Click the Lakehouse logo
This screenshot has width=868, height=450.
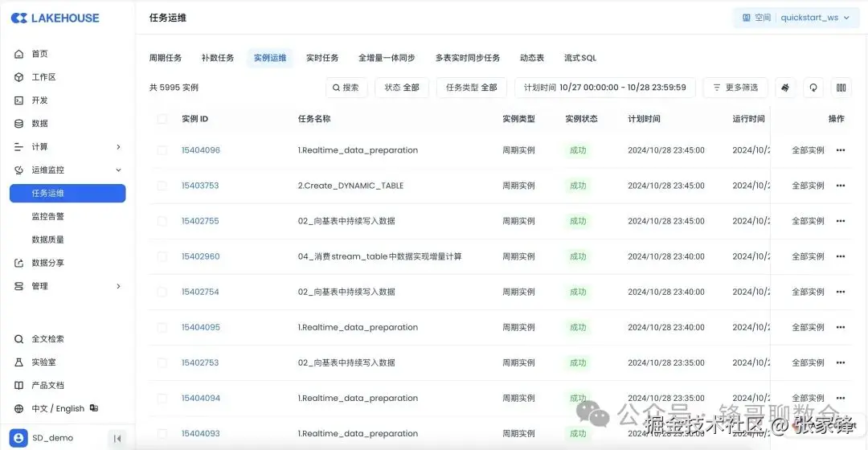pos(55,18)
